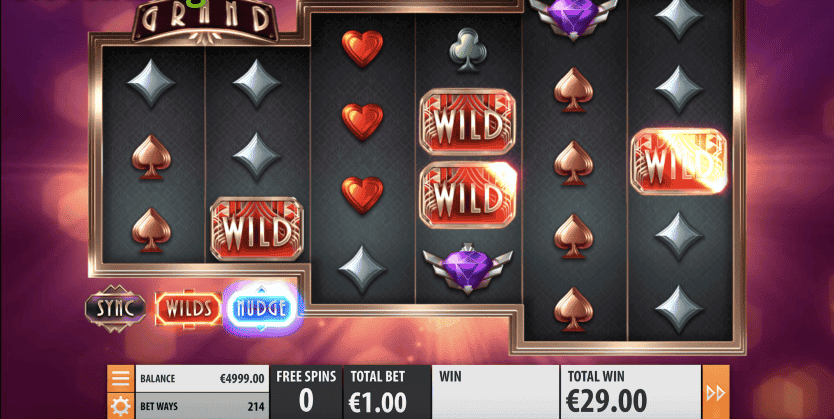Toggle the glowing NUDGE feature badge
The image size is (834, 419).
coord(260,308)
